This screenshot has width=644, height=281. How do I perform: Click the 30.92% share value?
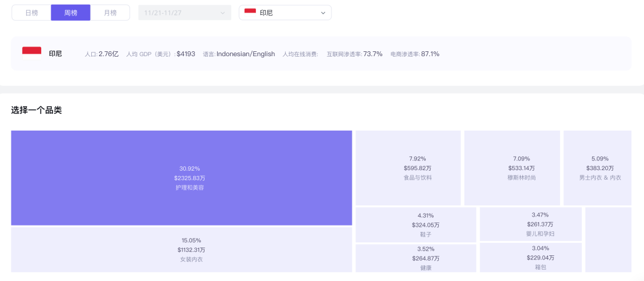click(x=190, y=168)
